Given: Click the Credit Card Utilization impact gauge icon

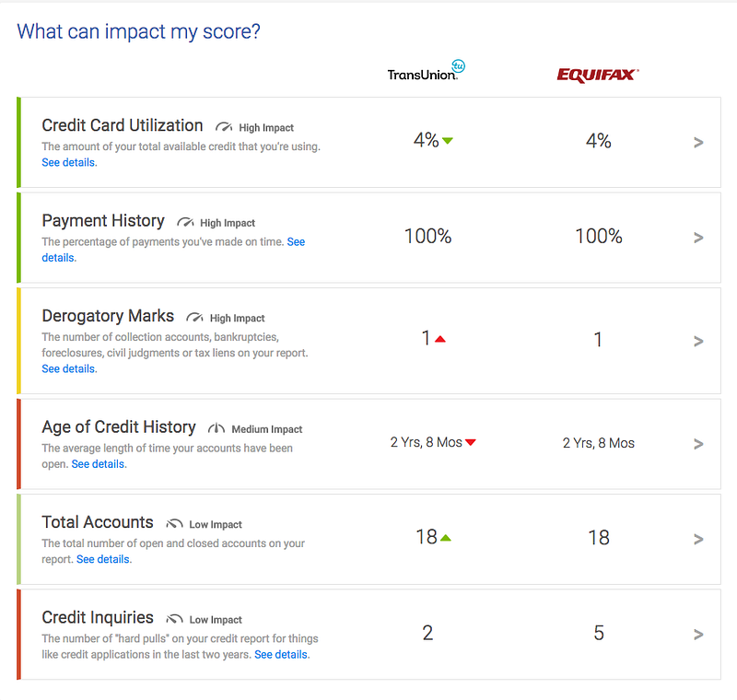Looking at the screenshot, I should click(225, 127).
